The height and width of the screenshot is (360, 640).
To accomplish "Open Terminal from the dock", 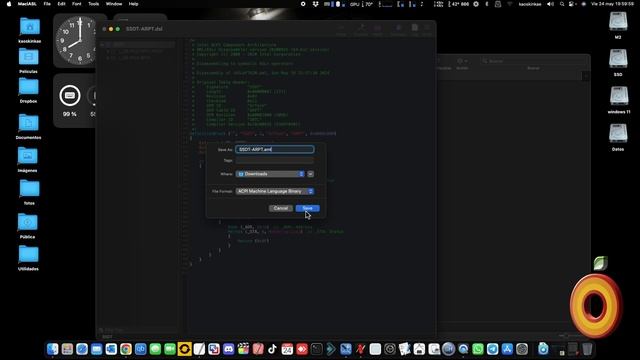I will 316,349.
